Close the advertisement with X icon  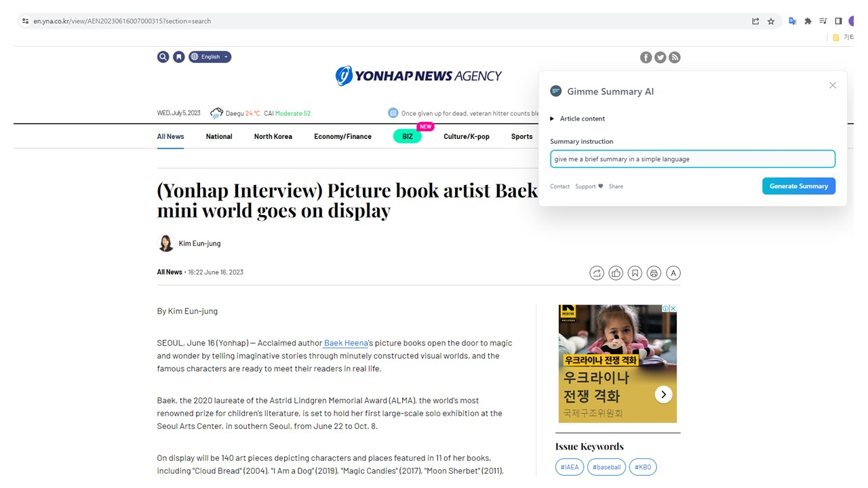coord(673,308)
